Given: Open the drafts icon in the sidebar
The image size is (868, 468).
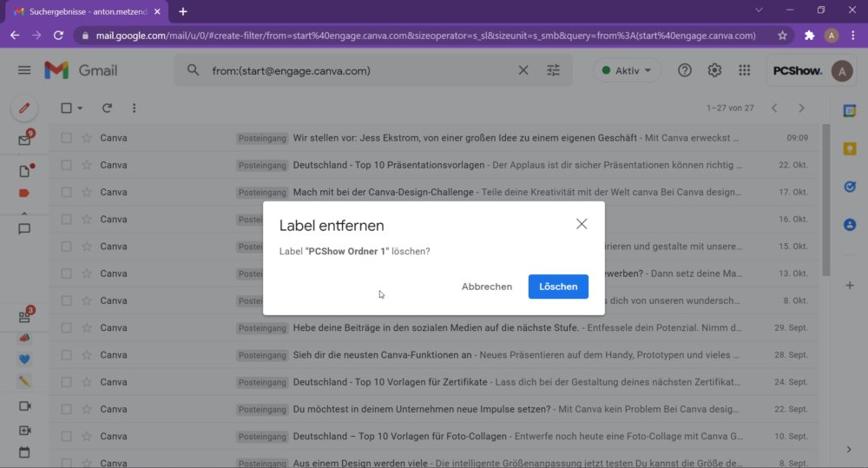Looking at the screenshot, I should 24,170.
